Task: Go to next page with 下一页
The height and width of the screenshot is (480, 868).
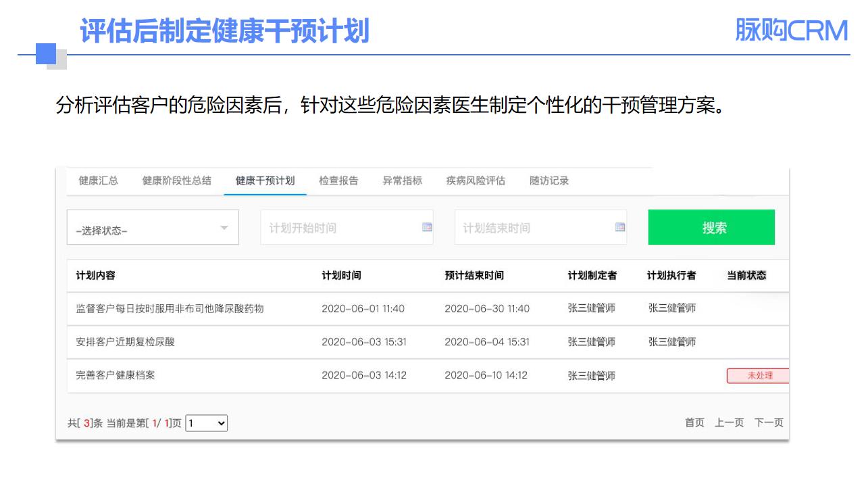Action: click(x=769, y=423)
